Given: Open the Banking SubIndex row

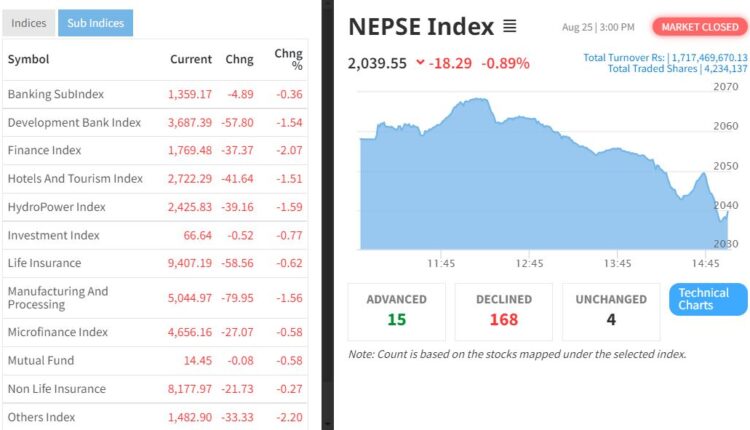Looking at the screenshot, I should [56, 94].
